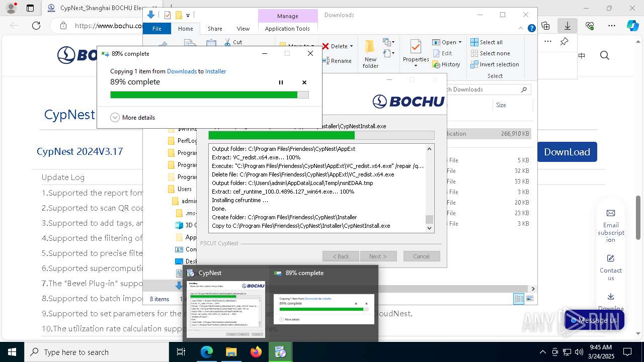Image resolution: width=644 pixels, height=362 pixels.
Task: Open Edge Browser essentials icon
Action: 590,26
